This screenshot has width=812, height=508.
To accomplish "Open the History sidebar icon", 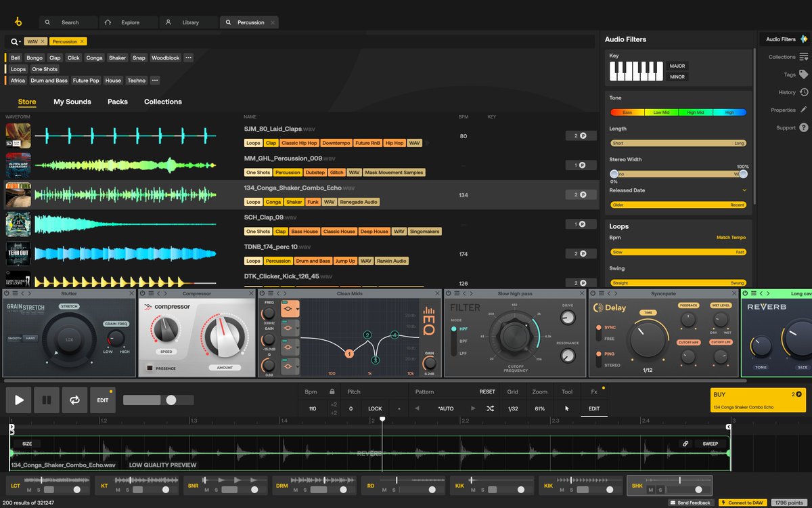I will (x=804, y=92).
